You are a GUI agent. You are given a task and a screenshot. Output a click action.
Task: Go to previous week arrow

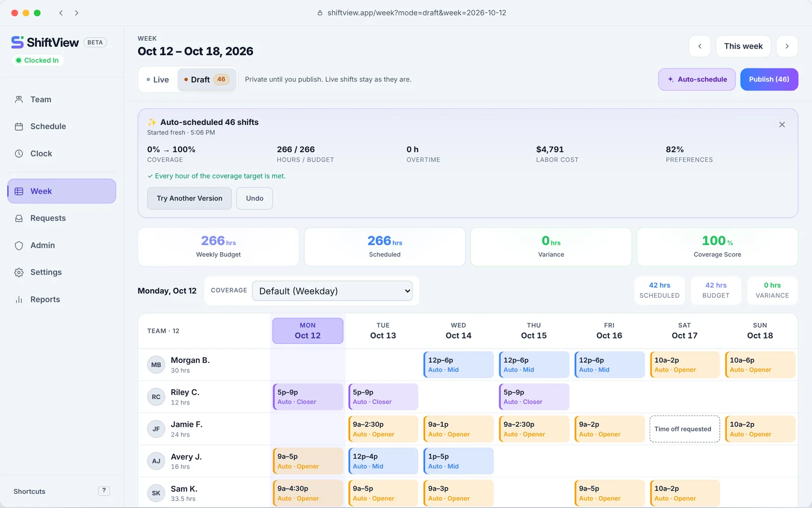(700, 46)
